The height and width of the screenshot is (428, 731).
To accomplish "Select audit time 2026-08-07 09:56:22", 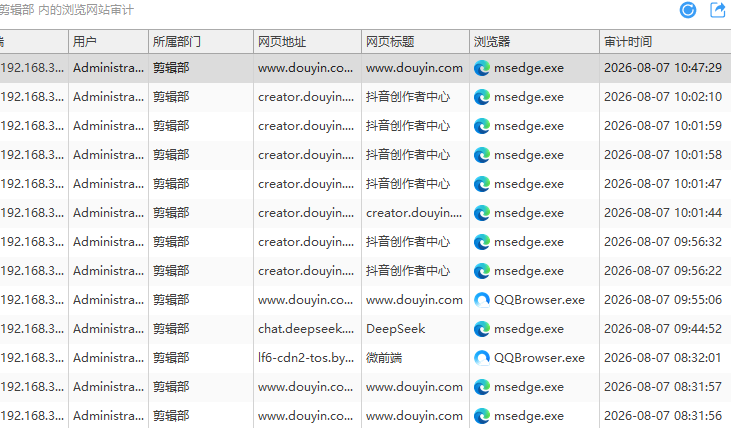I will click(x=663, y=270).
